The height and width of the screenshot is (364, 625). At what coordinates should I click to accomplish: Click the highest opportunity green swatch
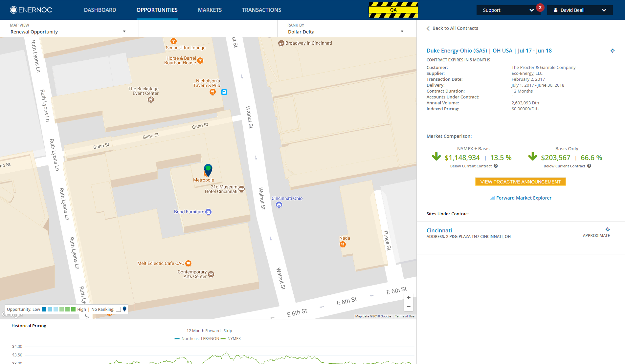point(73,309)
